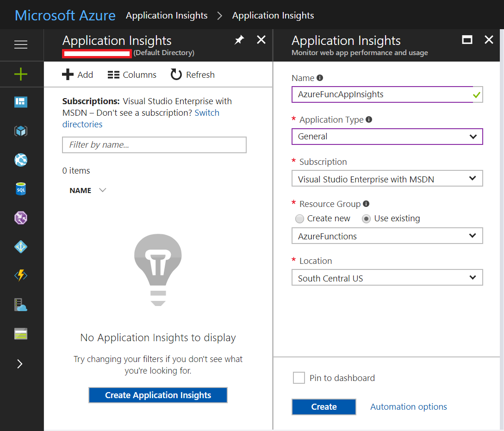
Task: Open the hamburger menu in sidebar
Action: click(21, 45)
